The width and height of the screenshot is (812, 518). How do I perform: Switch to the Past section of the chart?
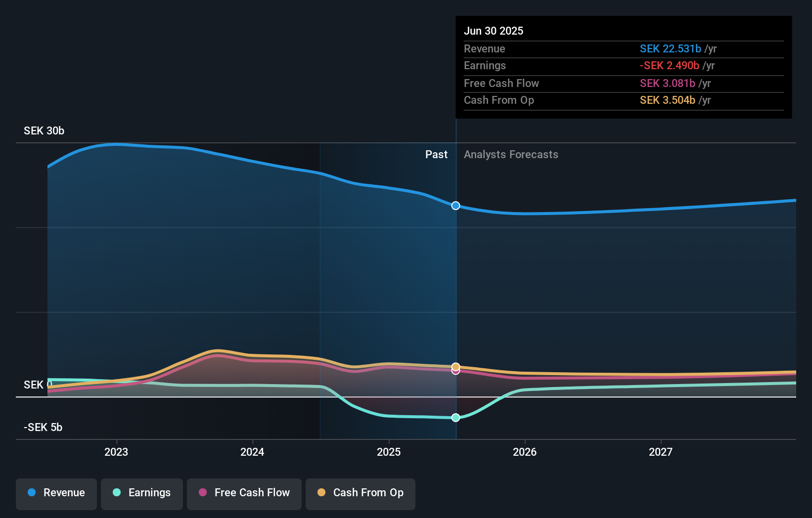click(436, 154)
